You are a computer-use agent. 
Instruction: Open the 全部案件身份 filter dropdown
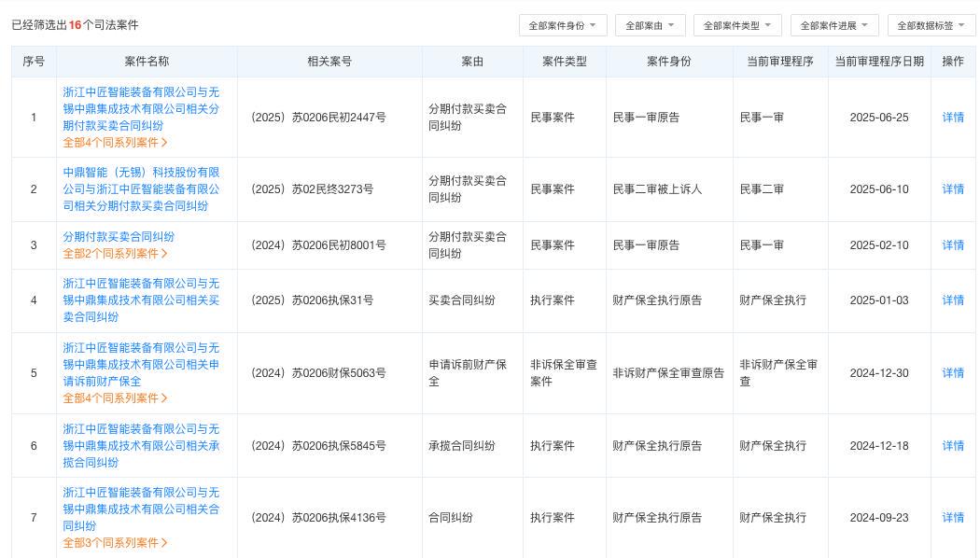[x=563, y=26]
